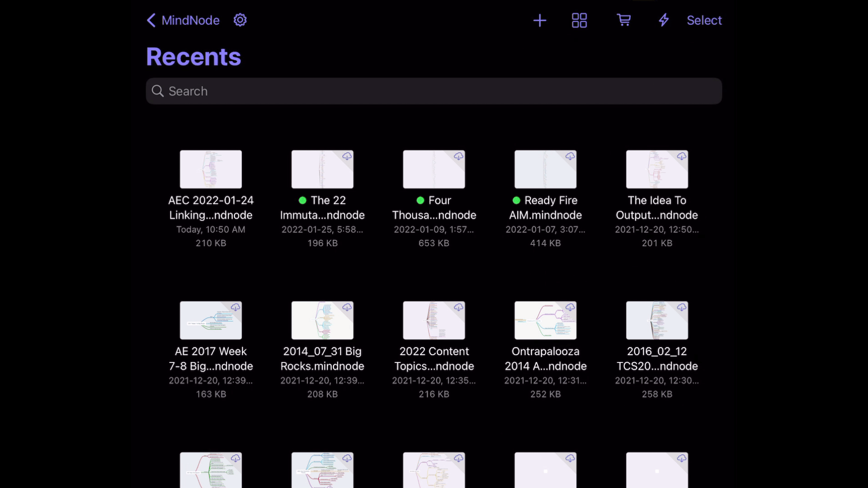The image size is (868, 488).
Task: Click the search magnifier icon
Action: tap(157, 91)
